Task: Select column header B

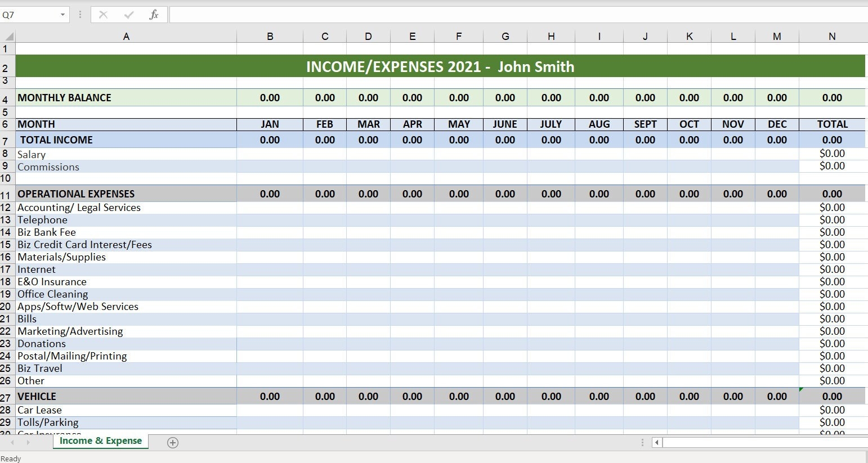Action: (270, 35)
